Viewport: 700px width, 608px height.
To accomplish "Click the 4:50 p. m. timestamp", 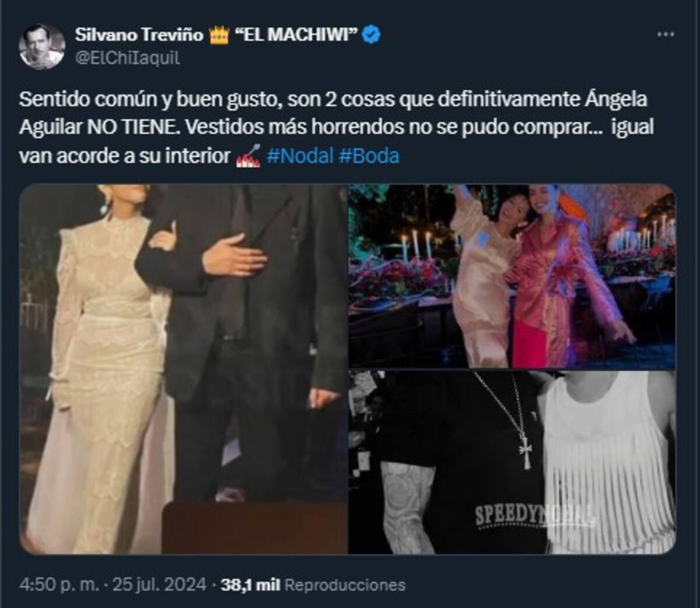I will pos(59,585).
